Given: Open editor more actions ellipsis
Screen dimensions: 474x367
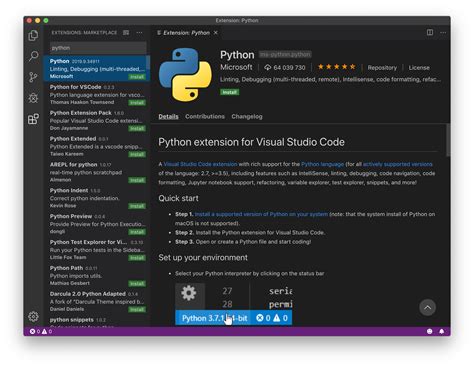Looking at the screenshot, I should click(443, 32).
